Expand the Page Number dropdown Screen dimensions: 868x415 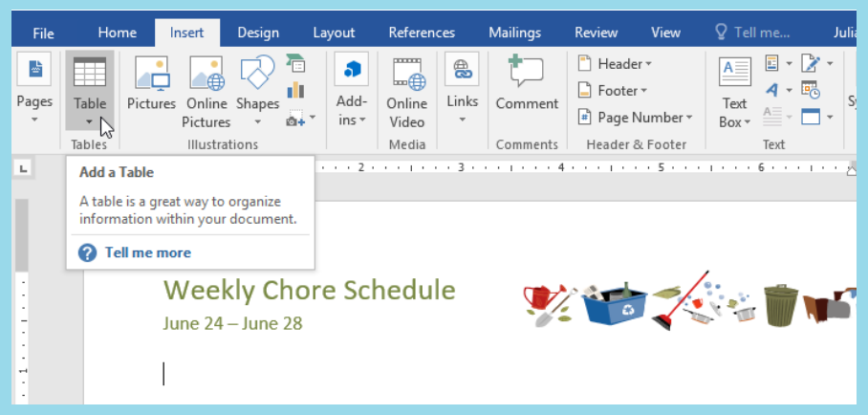689,118
